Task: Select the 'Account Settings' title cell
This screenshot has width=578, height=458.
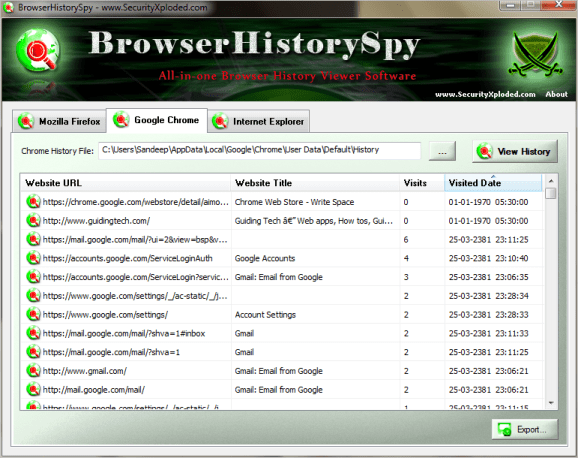Action: 265,315
